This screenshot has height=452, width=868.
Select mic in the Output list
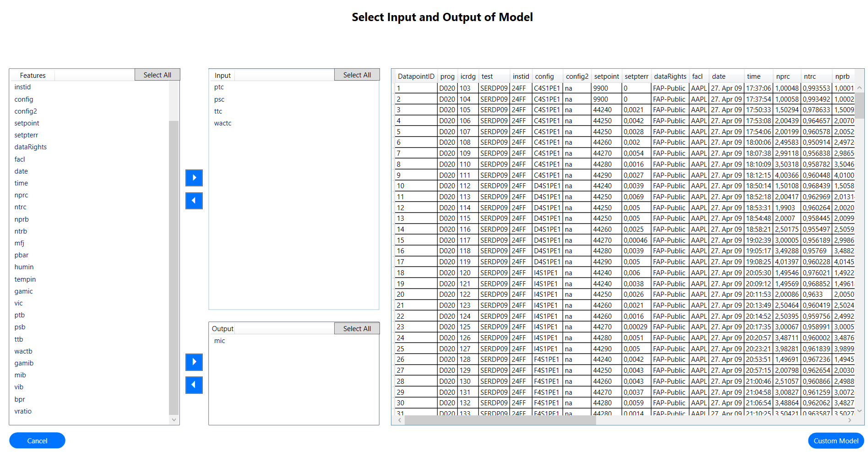[219, 341]
